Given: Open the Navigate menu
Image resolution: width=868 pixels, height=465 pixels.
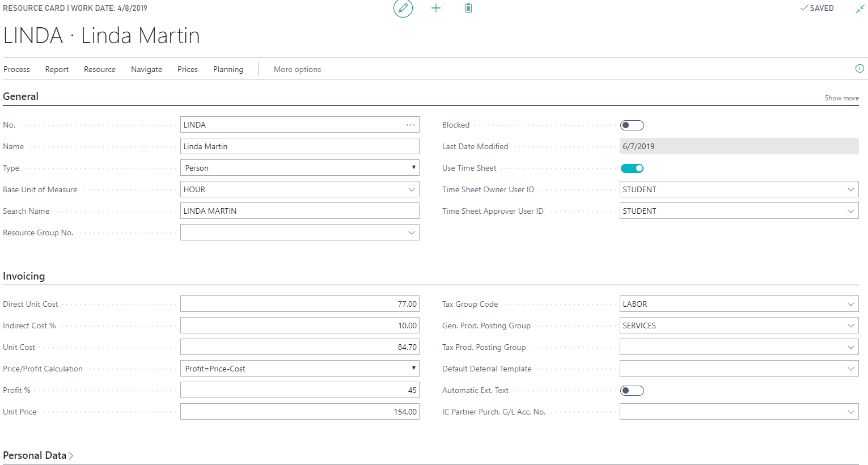Looking at the screenshot, I should (146, 69).
